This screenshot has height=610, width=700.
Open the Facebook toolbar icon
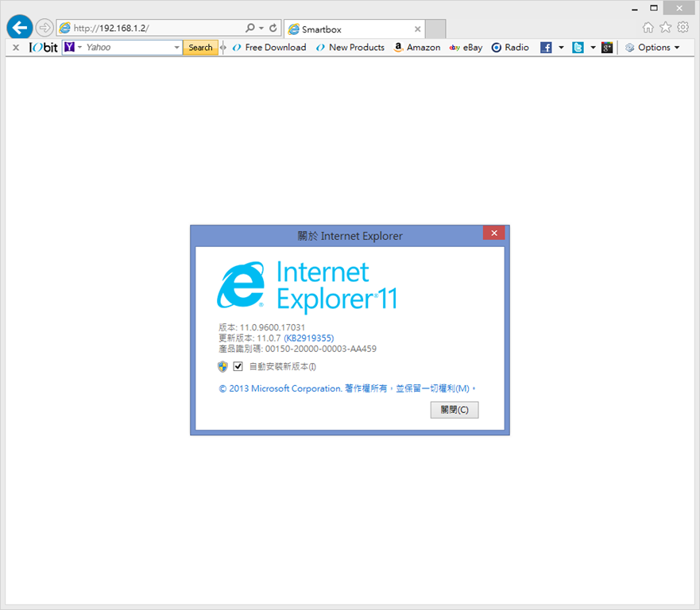click(546, 48)
